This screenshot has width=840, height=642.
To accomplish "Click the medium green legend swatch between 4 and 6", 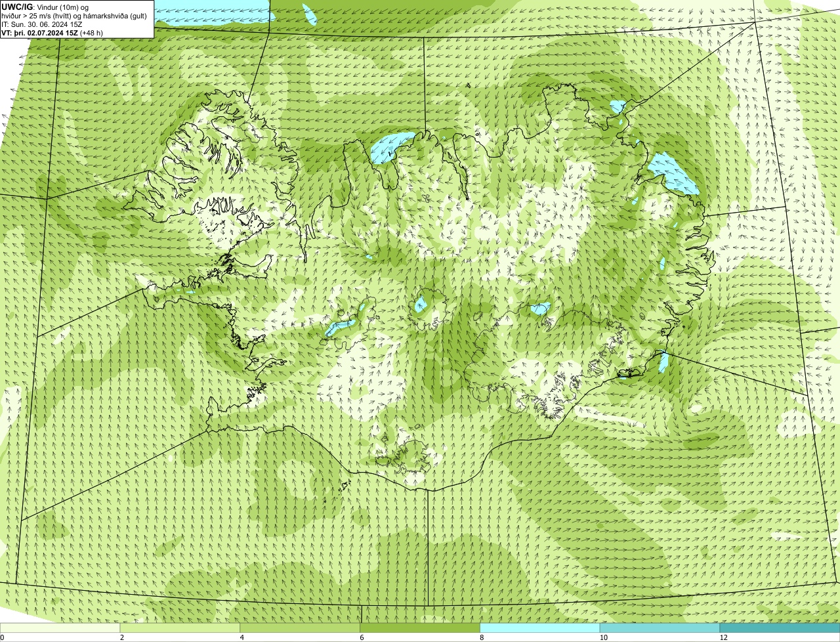I will 301,628.
